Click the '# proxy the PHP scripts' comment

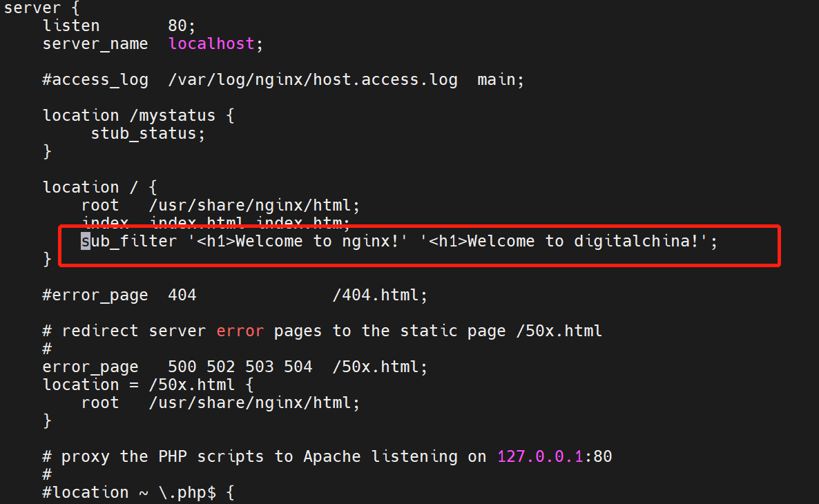[x=327, y=456]
